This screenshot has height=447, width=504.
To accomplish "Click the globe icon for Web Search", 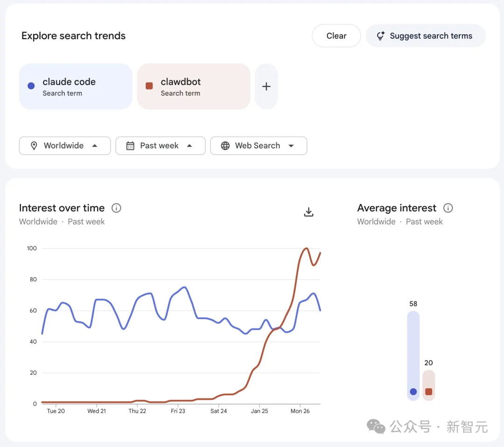I will coord(225,146).
